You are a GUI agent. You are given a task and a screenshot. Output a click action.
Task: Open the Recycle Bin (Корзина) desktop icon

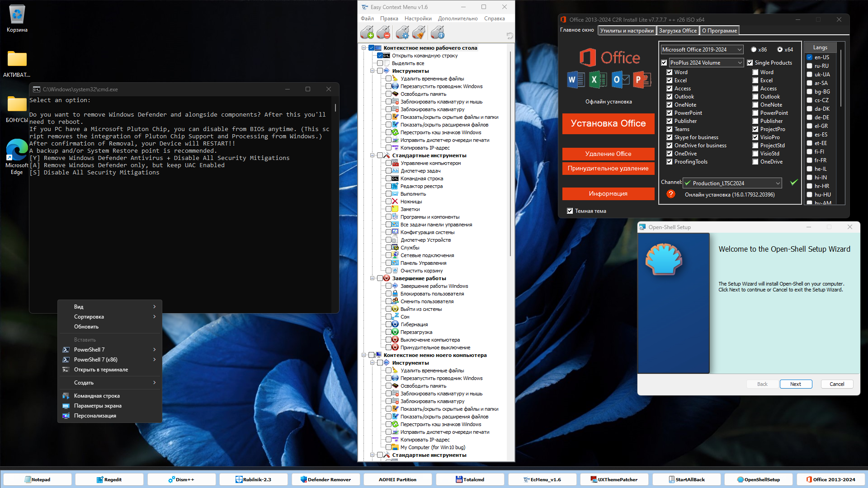click(17, 19)
